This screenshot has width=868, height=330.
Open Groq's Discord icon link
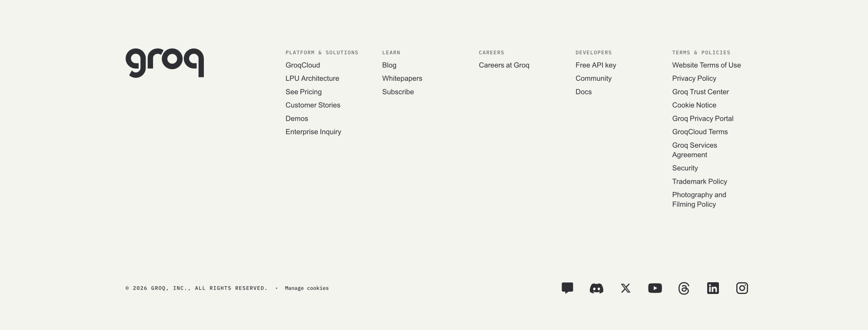596,288
